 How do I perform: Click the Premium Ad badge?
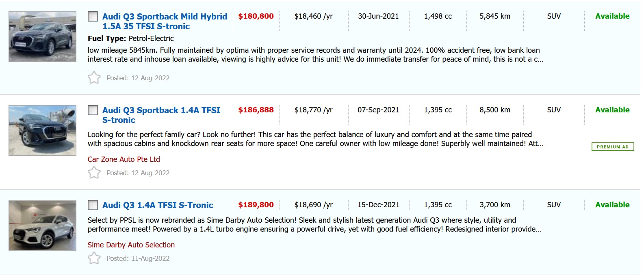coord(612,147)
